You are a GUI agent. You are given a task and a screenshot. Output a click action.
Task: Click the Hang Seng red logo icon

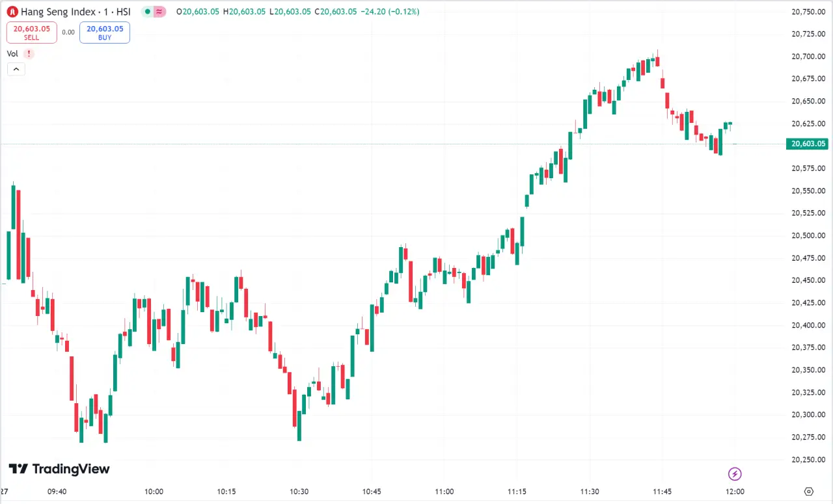pyautogui.click(x=12, y=12)
